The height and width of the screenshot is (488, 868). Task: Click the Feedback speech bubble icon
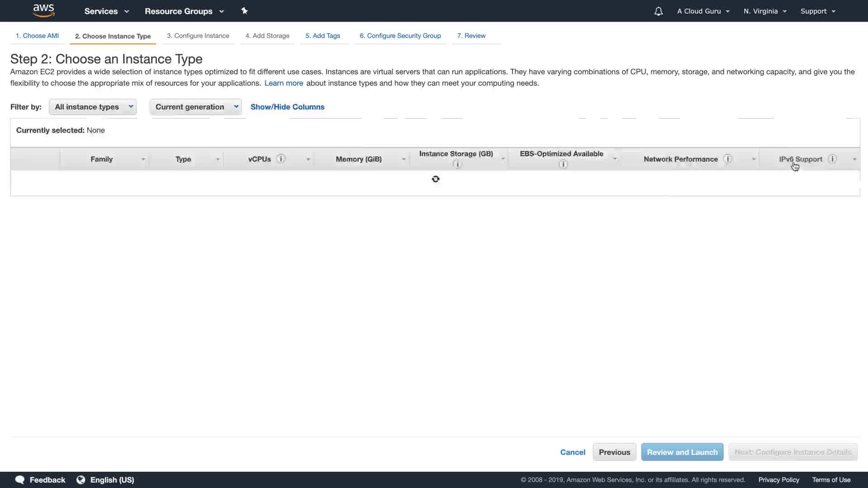click(x=20, y=480)
